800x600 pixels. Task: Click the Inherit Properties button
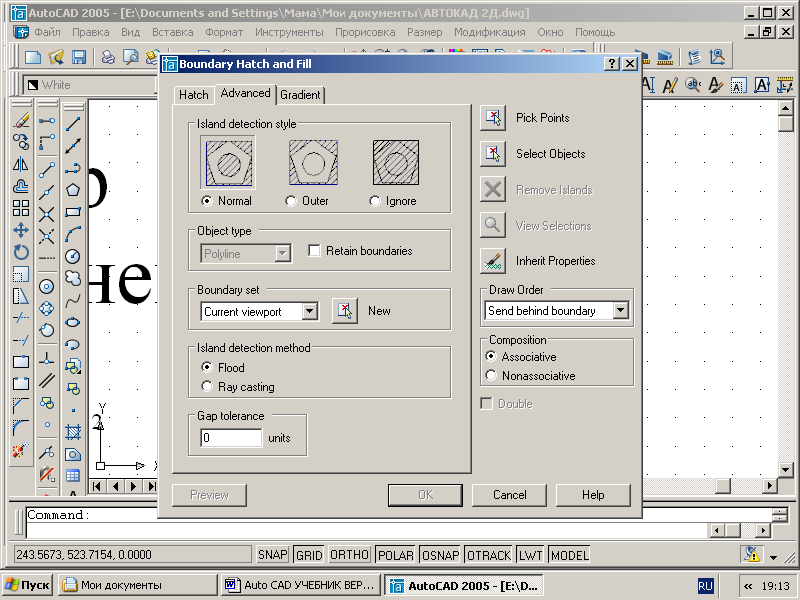pos(493,261)
